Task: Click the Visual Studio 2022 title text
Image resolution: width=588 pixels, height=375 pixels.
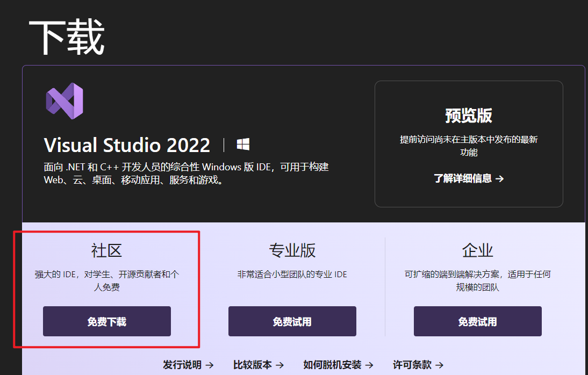Action: 127,145
